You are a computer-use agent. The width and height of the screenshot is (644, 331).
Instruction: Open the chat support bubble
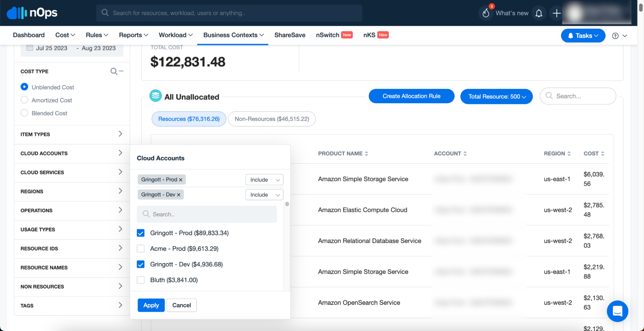617,311
